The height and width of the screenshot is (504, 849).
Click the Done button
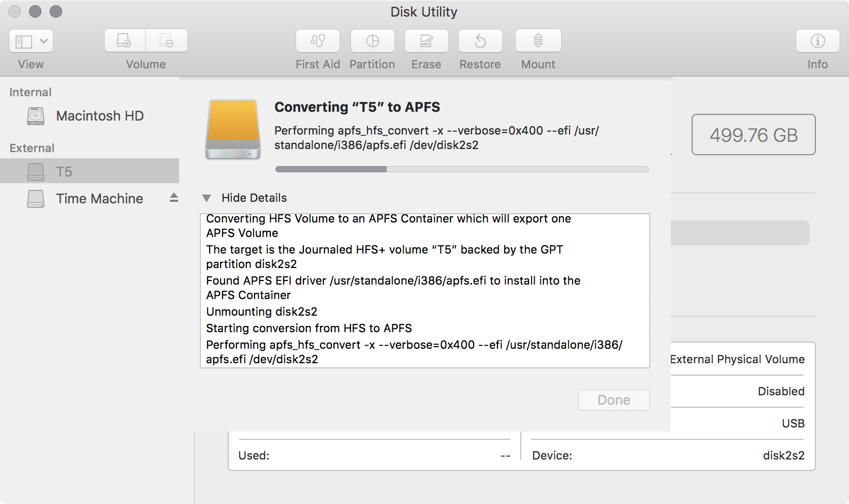click(614, 400)
